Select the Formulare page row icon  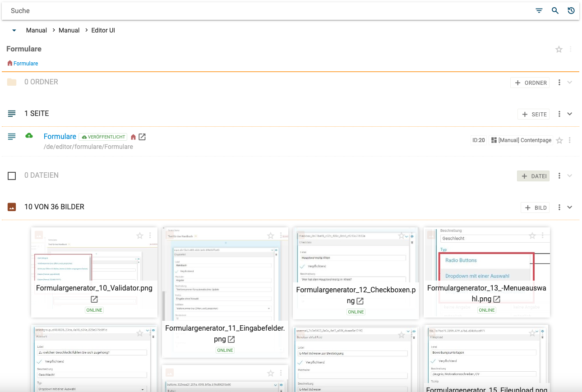(x=12, y=136)
